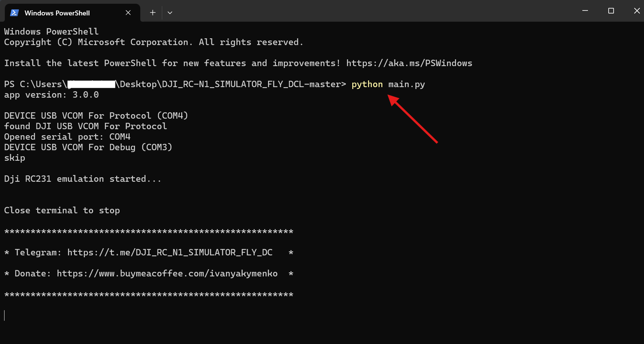This screenshot has height=344, width=644.
Task: Select the Windows PowerShell tab
Action: [x=57, y=13]
